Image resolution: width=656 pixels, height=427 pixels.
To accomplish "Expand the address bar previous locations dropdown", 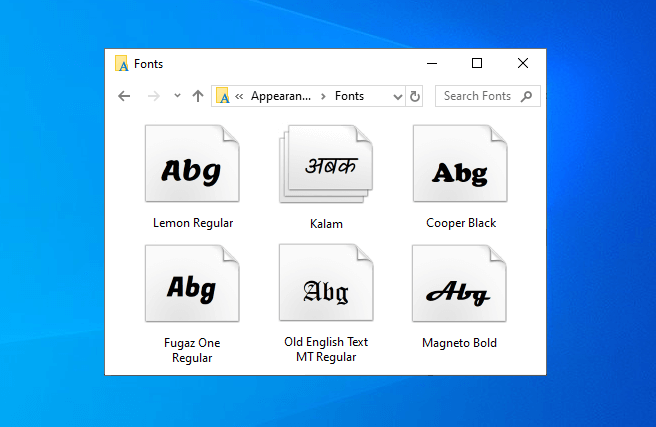I will click(398, 96).
